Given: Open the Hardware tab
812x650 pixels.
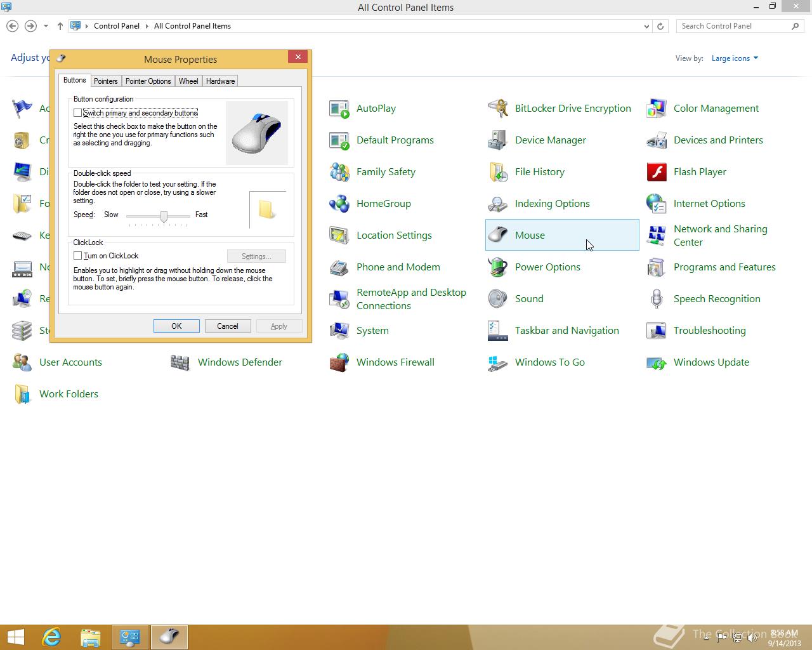Looking at the screenshot, I should click(220, 81).
